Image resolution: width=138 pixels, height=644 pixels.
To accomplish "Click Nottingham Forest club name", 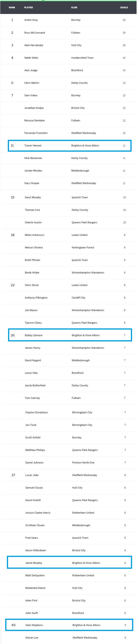I will pyautogui.click(x=83, y=247).
